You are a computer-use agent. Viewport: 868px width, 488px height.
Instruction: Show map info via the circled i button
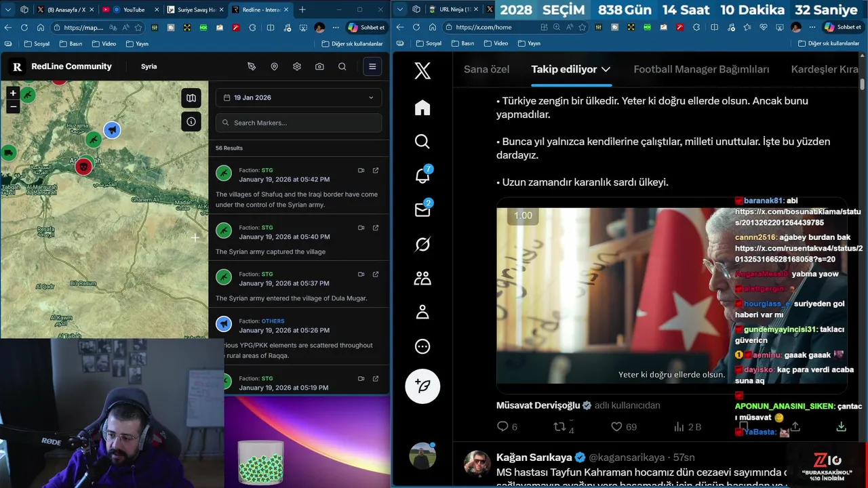(x=191, y=121)
